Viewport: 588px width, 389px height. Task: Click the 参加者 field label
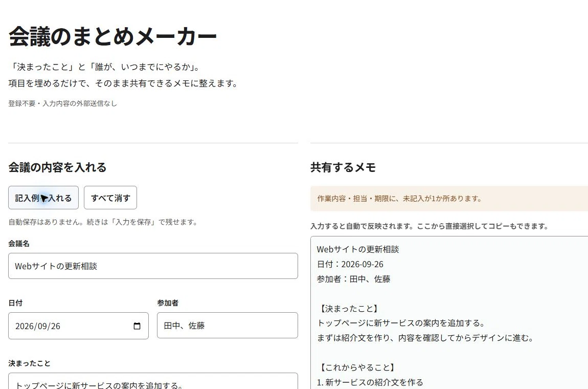click(x=168, y=302)
